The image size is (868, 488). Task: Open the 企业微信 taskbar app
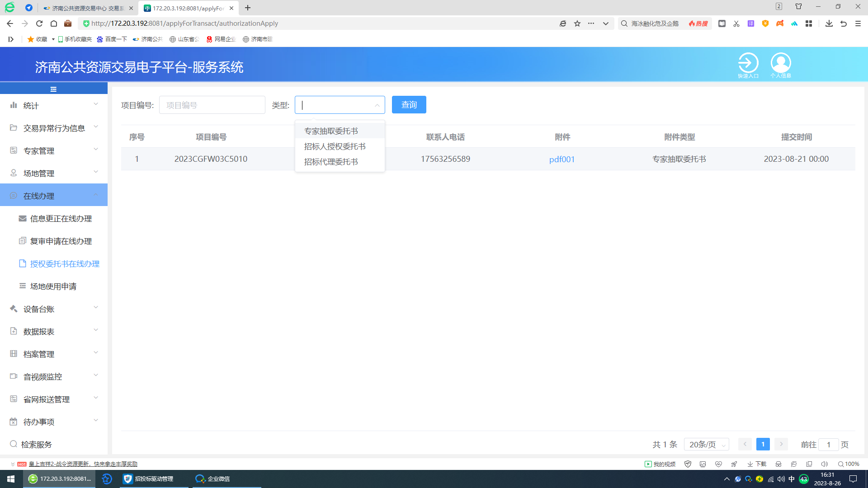(212, 479)
